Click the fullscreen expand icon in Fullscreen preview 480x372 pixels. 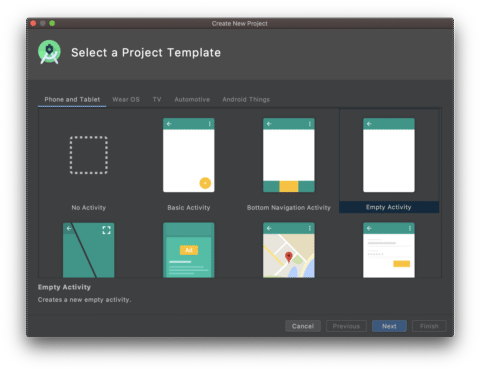106,230
